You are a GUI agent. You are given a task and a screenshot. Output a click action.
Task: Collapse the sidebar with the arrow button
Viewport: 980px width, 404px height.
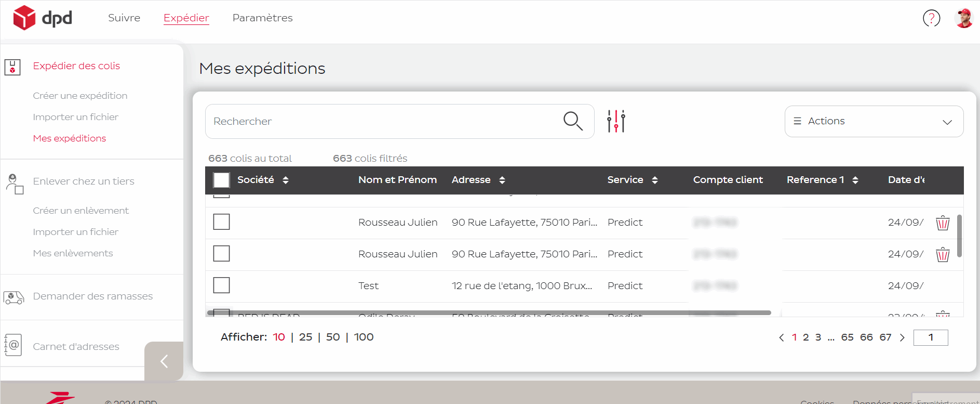pyautogui.click(x=164, y=361)
